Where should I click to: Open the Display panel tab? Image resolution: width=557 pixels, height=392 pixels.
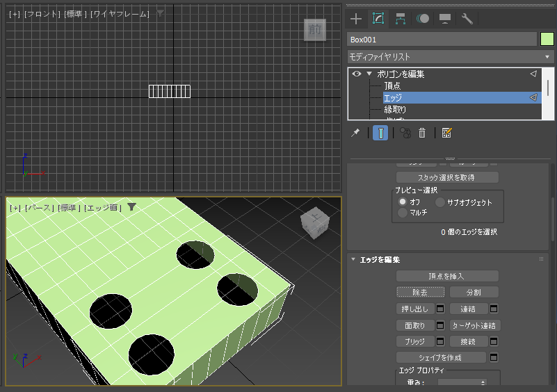click(445, 19)
